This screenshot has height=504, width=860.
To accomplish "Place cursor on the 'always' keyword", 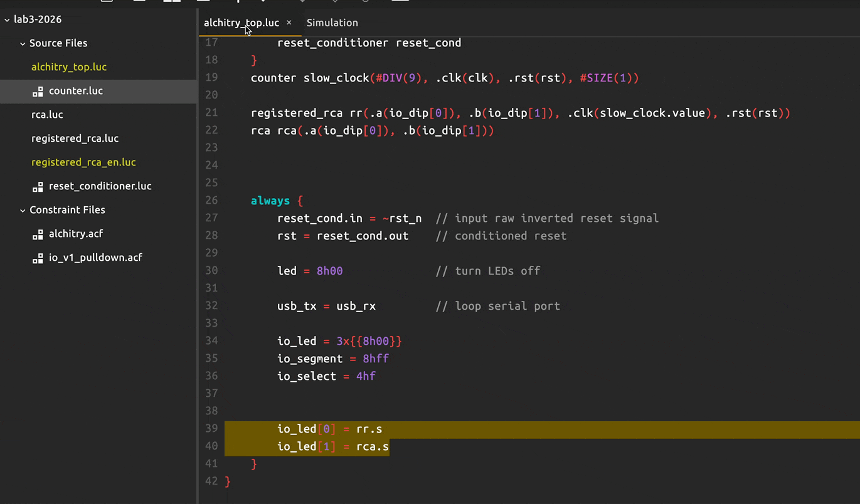I will (x=270, y=201).
